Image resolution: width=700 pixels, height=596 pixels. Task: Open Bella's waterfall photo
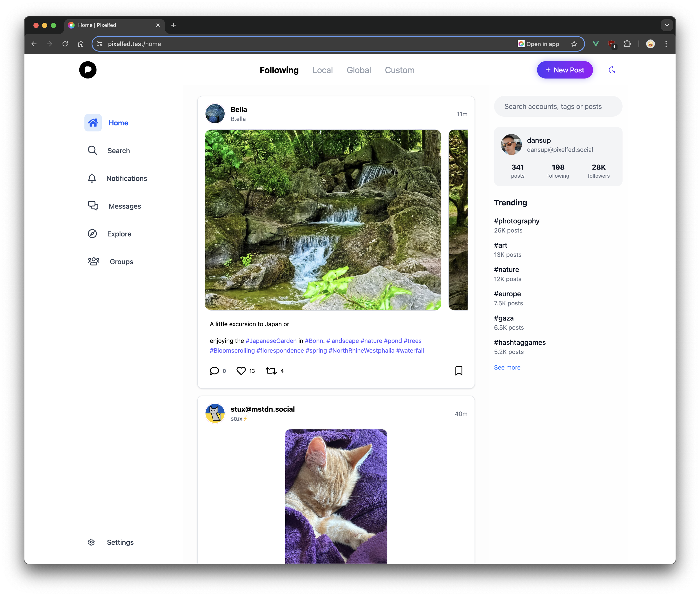323,220
